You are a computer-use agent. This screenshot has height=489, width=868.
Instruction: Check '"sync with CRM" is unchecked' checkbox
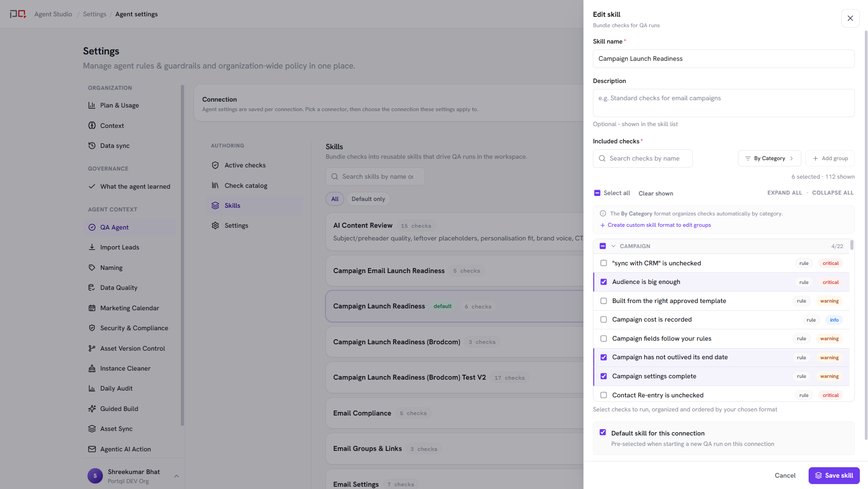604,263
